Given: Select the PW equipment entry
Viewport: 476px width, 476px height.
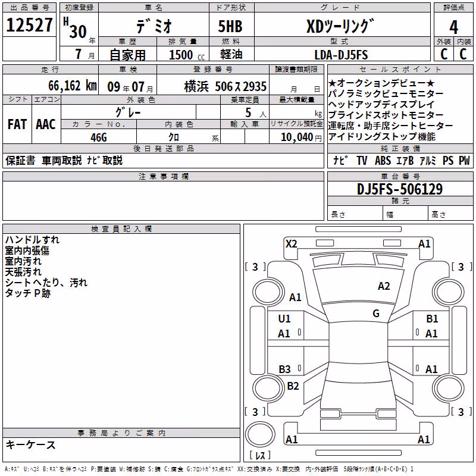Looking at the screenshot, I should point(464,160).
